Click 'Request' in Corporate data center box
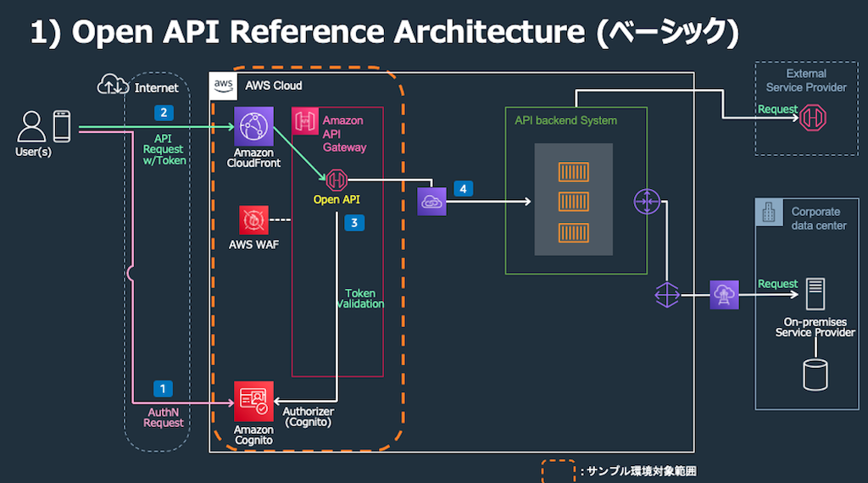 click(778, 284)
